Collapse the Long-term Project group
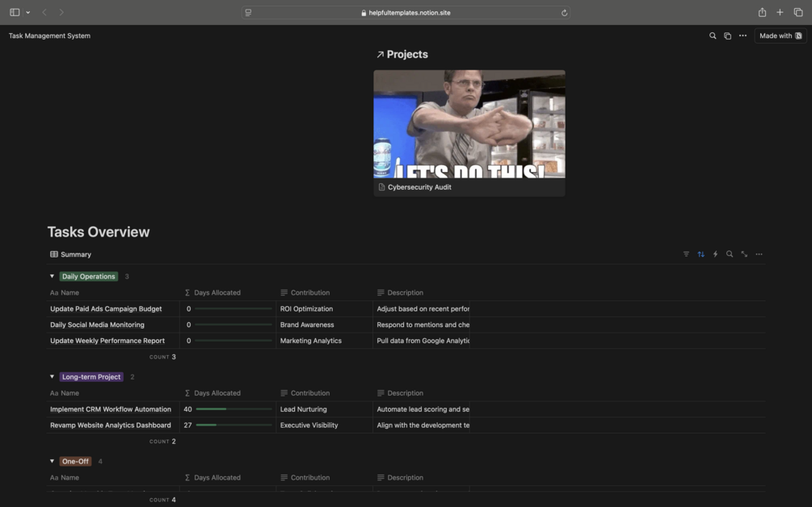This screenshot has height=507, width=812. click(52, 377)
